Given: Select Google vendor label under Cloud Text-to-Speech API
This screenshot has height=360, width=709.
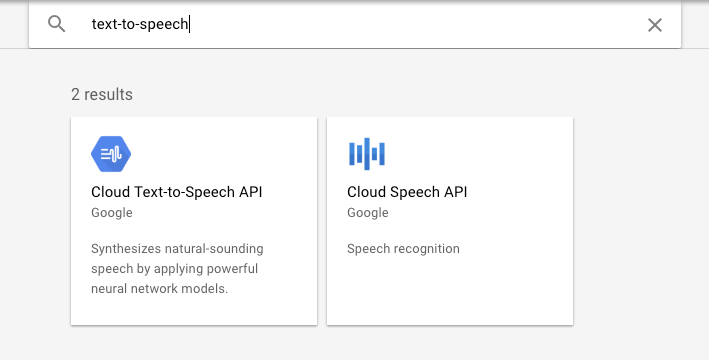Looking at the screenshot, I should point(112,213).
